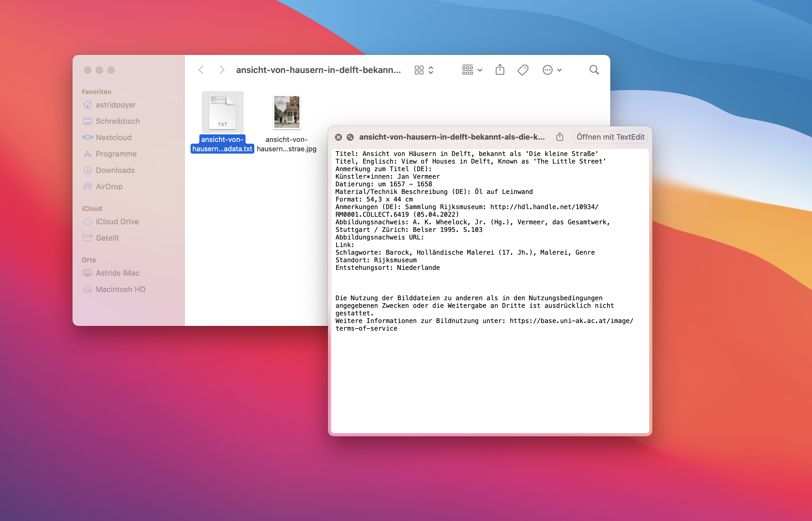Viewport: 812px width, 521px height.
Task: Click the 'Standort: Rijksmuseum' line
Action: click(x=376, y=260)
